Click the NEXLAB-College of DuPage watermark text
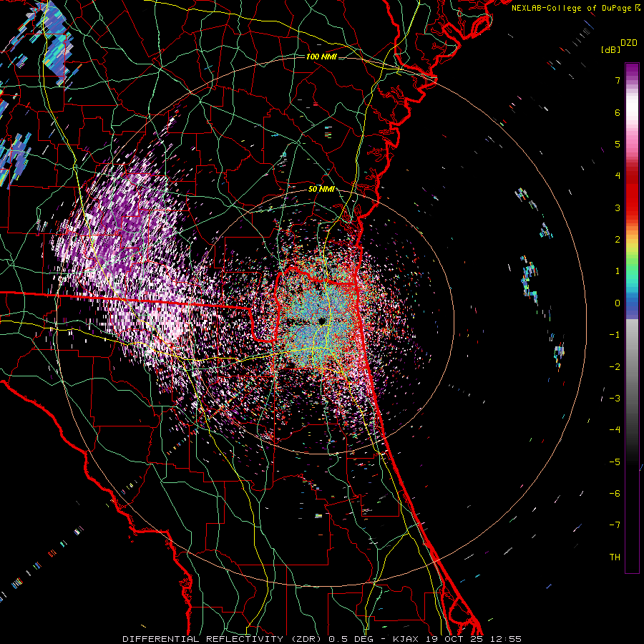The width and height of the screenshot is (644, 644). point(572,8)
